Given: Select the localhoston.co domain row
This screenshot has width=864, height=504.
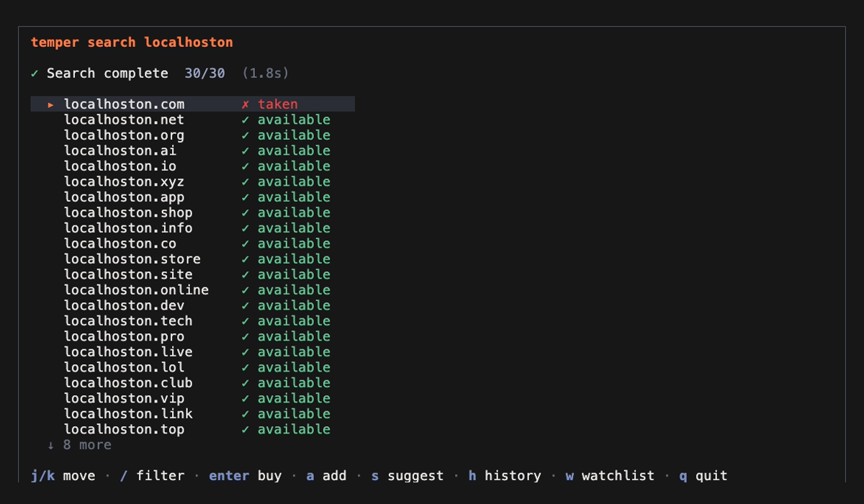Looking at the screenshot, I should (192, 243).
